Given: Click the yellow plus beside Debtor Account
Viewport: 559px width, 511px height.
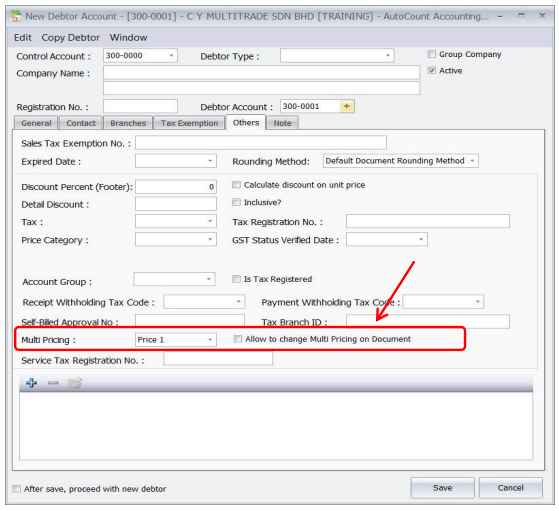Looking at the screenshot, I should tap(347, 106).
